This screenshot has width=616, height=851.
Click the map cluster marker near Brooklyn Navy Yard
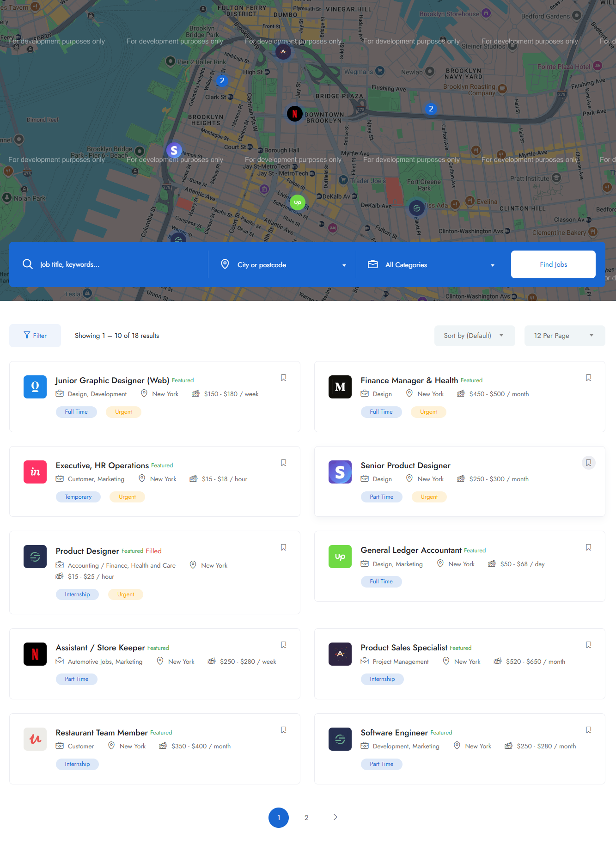pyautogui.click(x=431, y=109)
